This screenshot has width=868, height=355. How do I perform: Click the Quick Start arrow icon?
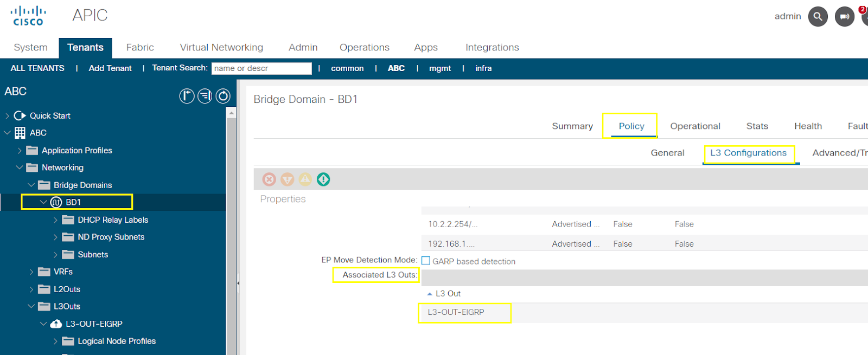pyautogui.click(x=20, y=115)
